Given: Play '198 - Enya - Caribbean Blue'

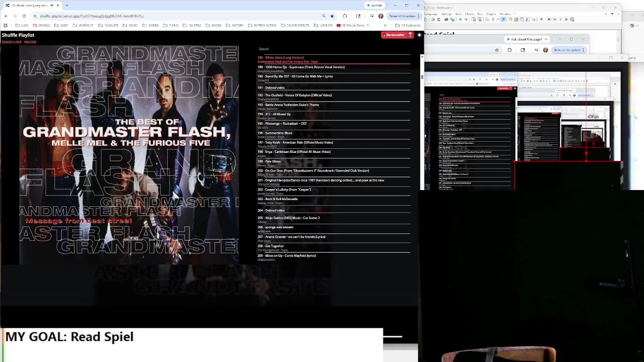Looking at the screenshot, I should click(334, 153).
